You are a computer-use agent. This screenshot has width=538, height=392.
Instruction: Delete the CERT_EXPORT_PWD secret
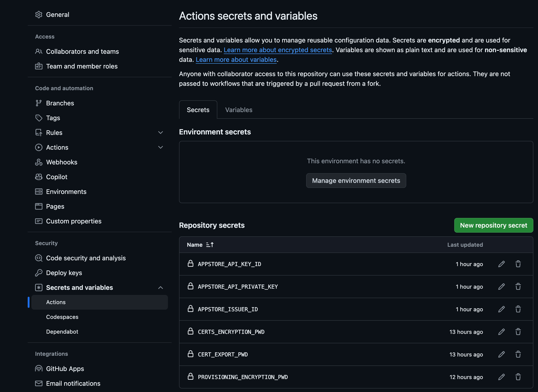click(x=518, y=354)
